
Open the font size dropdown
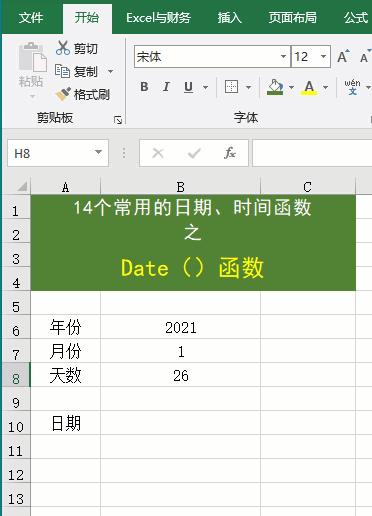pos(323,56)
